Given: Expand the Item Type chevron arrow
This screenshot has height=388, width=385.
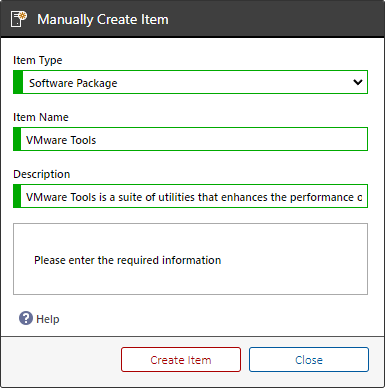Looking at the screenshot, I should click(x=358, y=82).
